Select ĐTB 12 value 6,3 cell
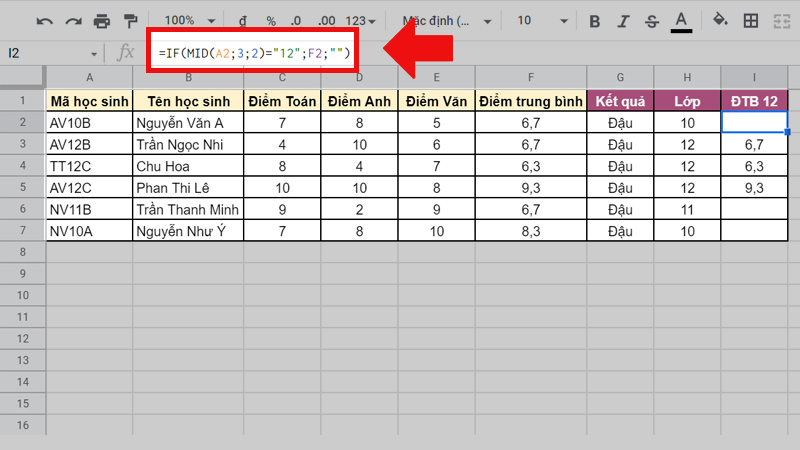The height and width of the screenshot is (450, 800). [754, 166]
